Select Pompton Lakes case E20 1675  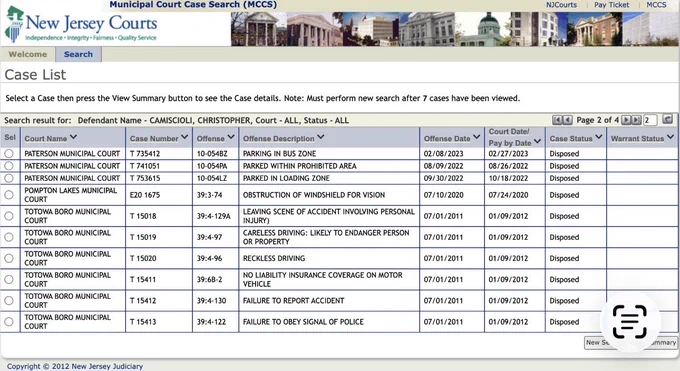point(9,195)
